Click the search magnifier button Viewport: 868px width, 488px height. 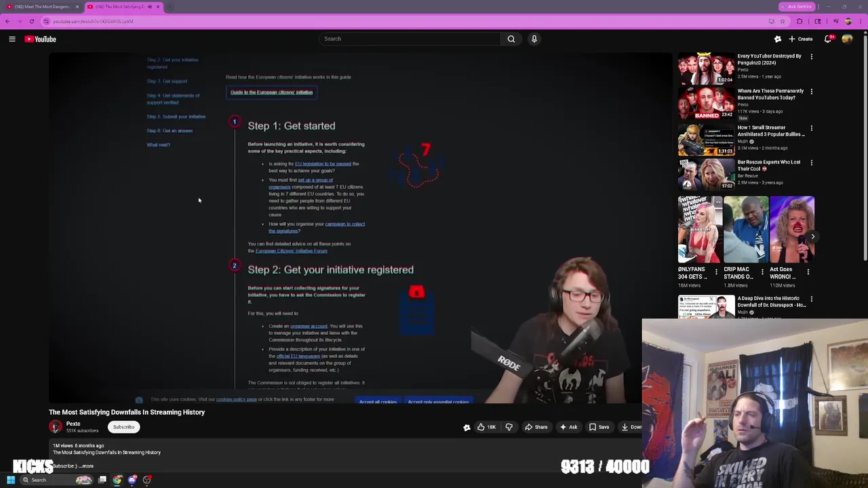point(511,39)
